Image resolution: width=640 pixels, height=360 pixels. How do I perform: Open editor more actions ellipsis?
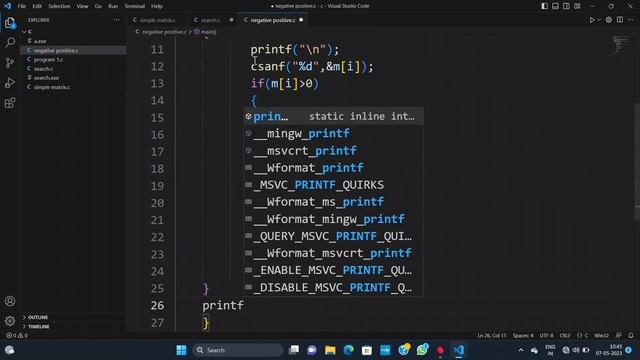tap(631, 20)
